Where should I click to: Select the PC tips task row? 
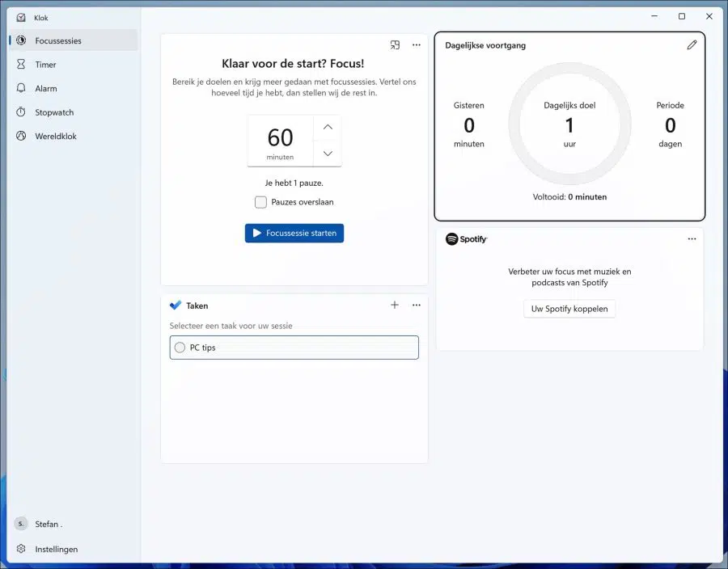point(294,348)
